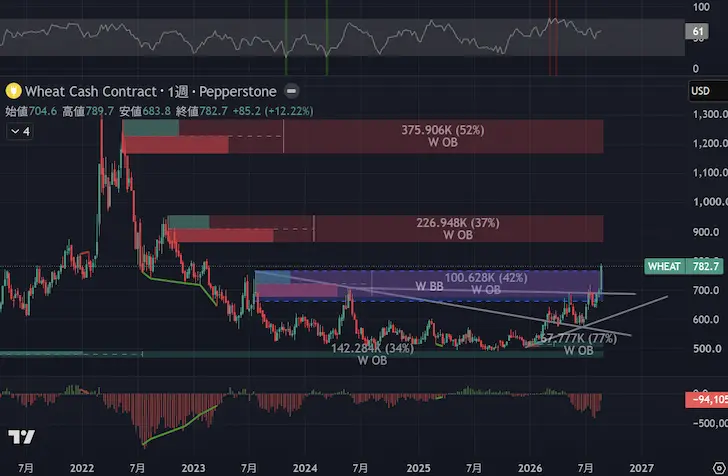Open chart settings gear at bottom right
The height and width of the screenshot is (476, 728).
coord(719,468)
